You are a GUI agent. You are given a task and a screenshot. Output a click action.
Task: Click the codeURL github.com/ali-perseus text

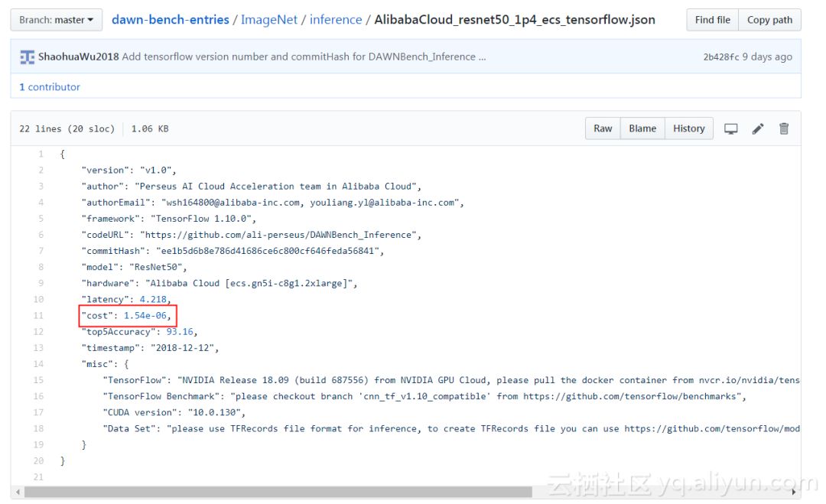coord(278,235)
